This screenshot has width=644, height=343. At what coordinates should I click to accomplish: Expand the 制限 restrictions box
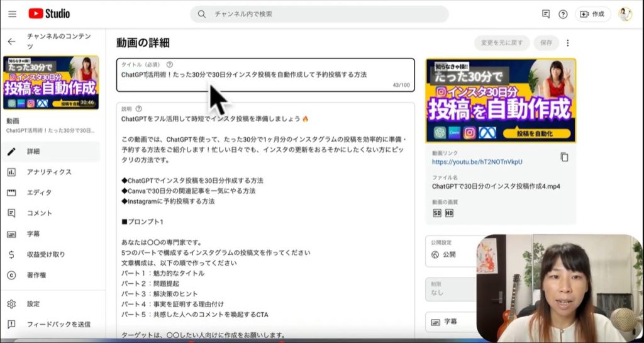[x=450, y=288]
